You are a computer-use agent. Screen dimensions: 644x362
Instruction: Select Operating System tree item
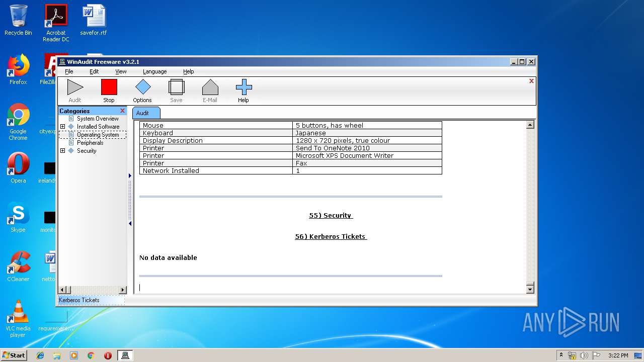point(98,135)
